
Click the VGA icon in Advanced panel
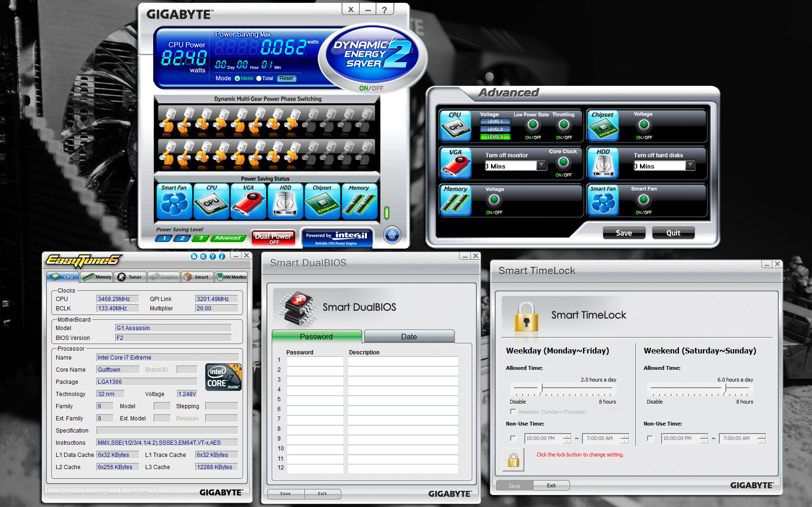click(x=455, y=163)
